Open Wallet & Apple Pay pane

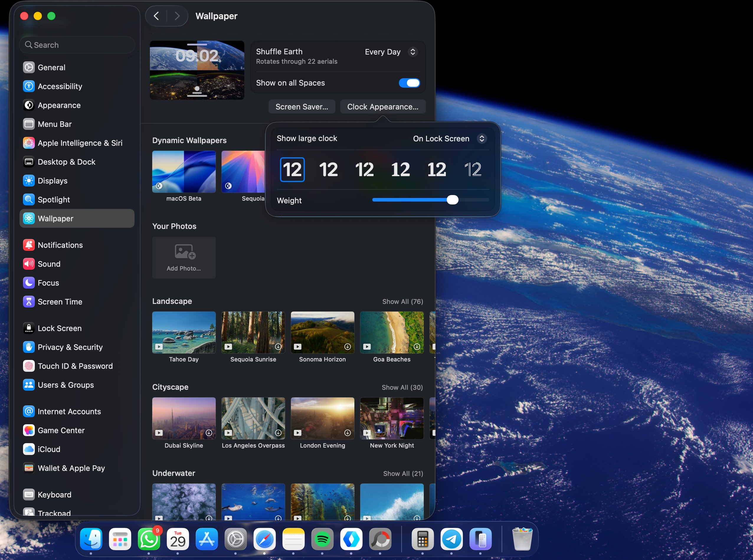pyautogui.click(x=77, y=468)
